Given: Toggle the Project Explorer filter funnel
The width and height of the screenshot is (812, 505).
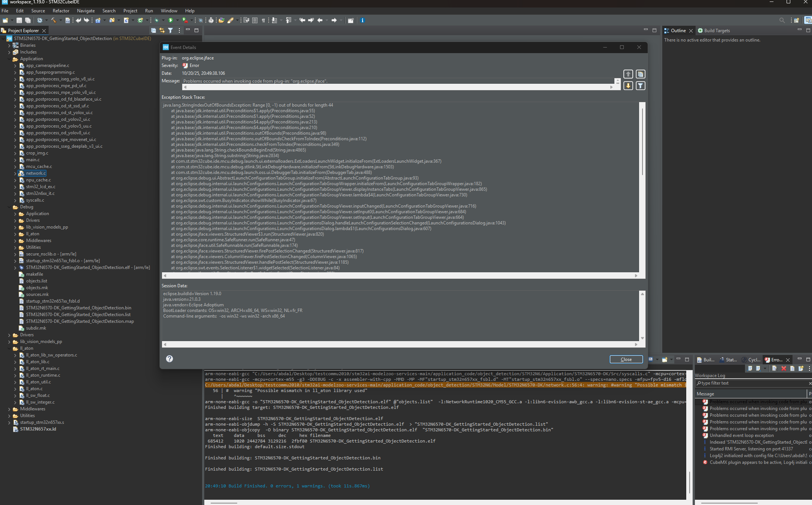Looking at the screenshot, I should [x=170, y=31].
